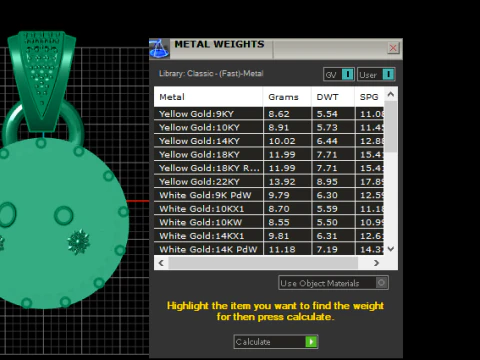Toggle the Use Object Materials option

coord(333,283)
